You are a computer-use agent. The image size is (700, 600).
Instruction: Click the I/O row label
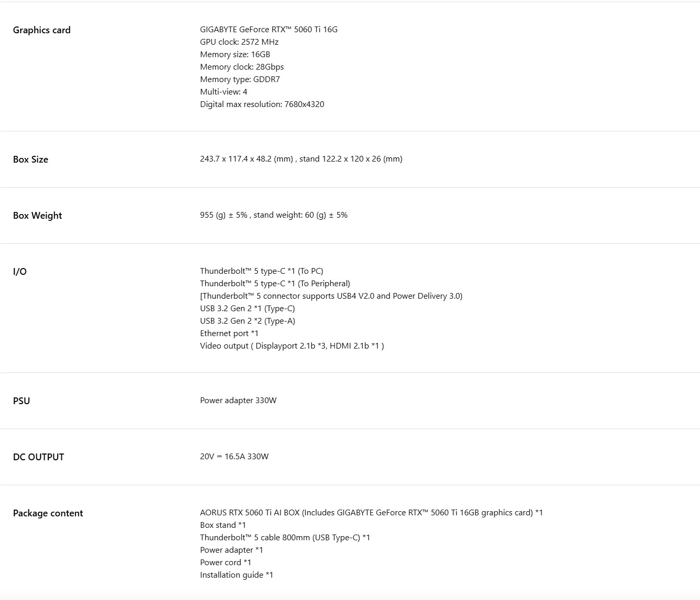pyautogui.click(x=20, y=272)
